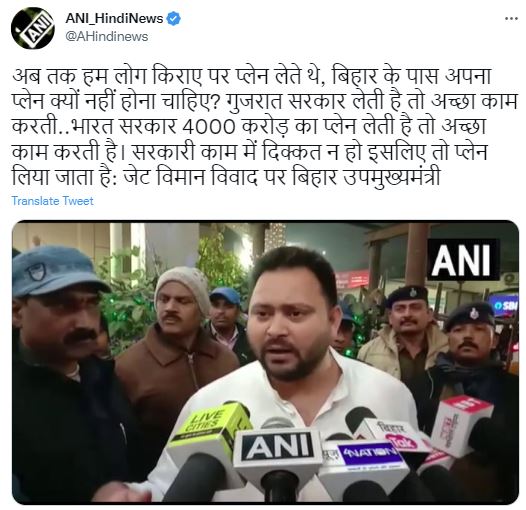Click the ANI watermark logo on video

click(x=462, y=259)
